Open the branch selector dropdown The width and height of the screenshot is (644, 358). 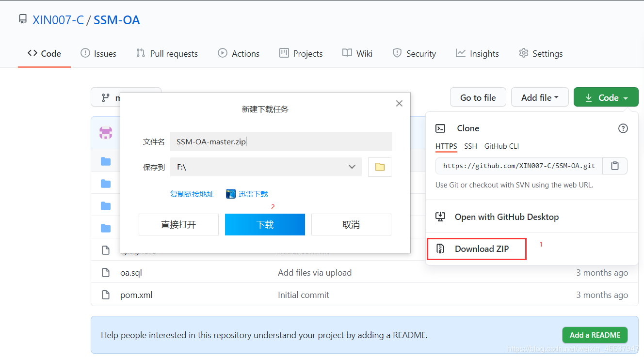(106, 97)
